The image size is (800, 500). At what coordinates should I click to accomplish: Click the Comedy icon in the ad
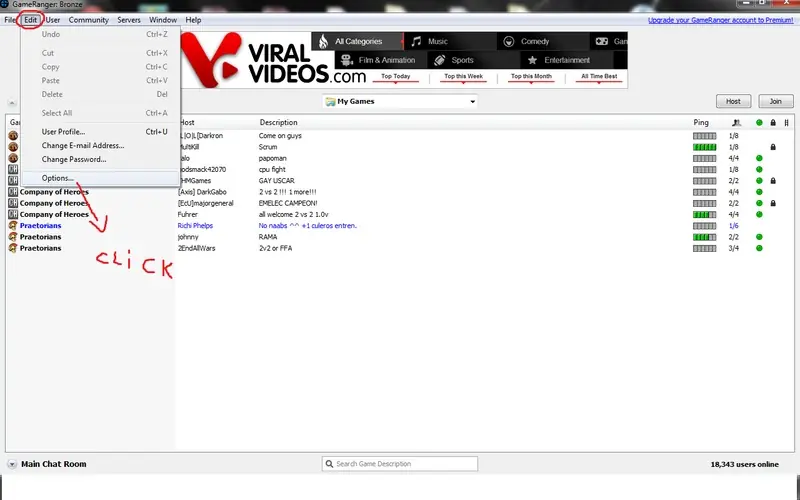509,41
